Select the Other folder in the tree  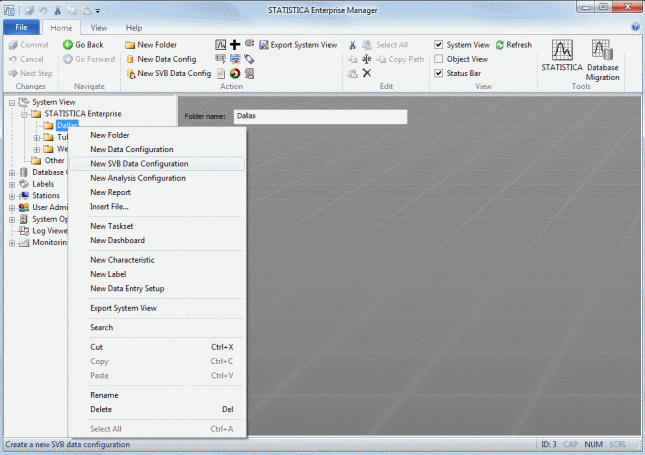pos(49,160)
